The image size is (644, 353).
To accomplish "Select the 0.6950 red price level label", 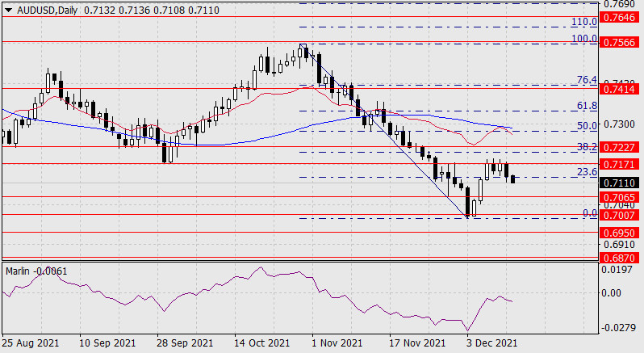I will click(619, 233).
